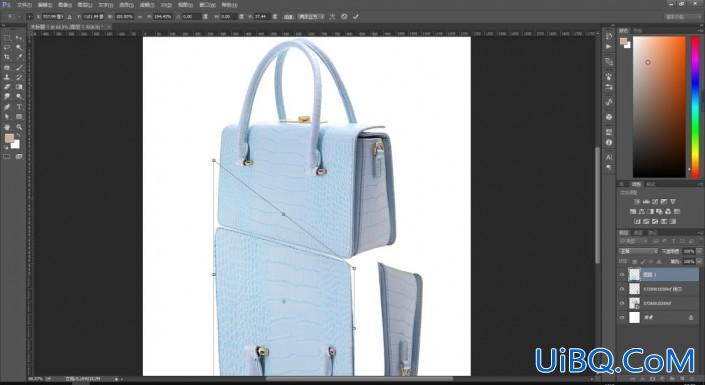Image resolution: width=705 pixels, height=385 pixels.
Task: Select the Pen tool in the toolbox
Action: click(7, 107)
